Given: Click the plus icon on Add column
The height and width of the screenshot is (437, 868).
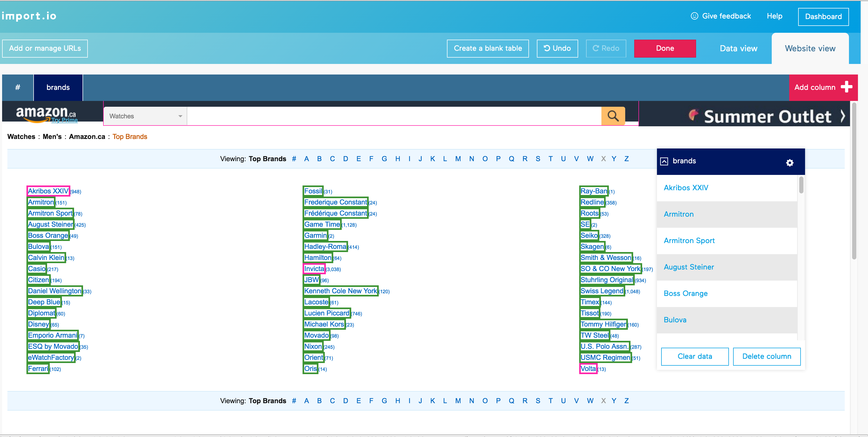Looking at the screenshot, I should (846, 87).
